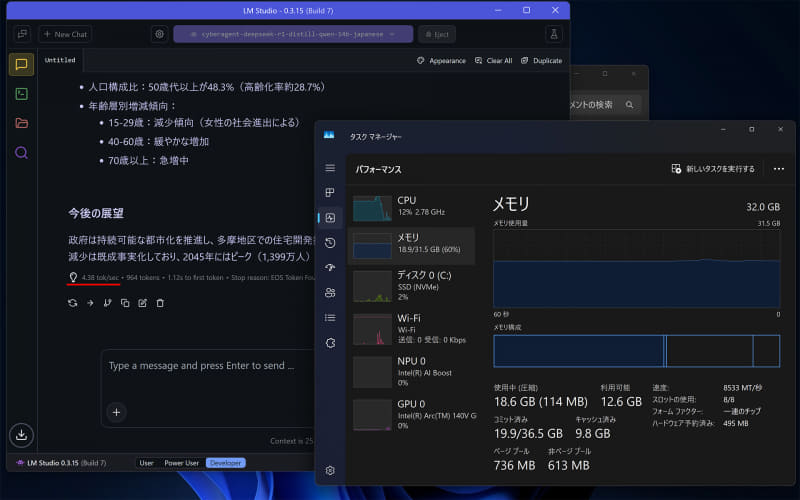Edit the assistant message
Viewport: 800px width, 500px height.
[x=142, y=303]
